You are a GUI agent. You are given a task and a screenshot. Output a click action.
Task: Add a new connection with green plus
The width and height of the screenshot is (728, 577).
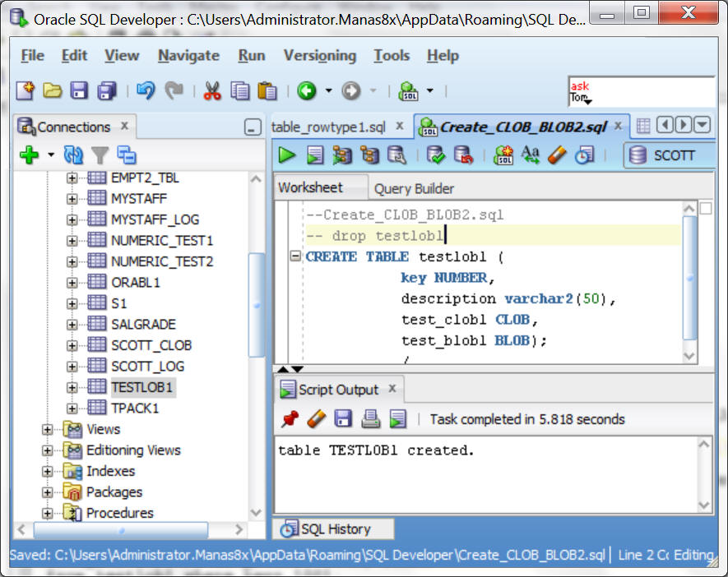tap(30, 155)
